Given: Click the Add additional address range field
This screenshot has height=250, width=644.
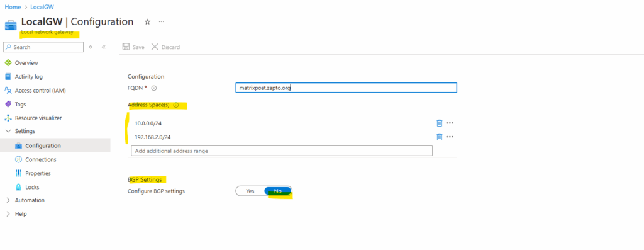Looking at the screenshot, I should 282,151.
